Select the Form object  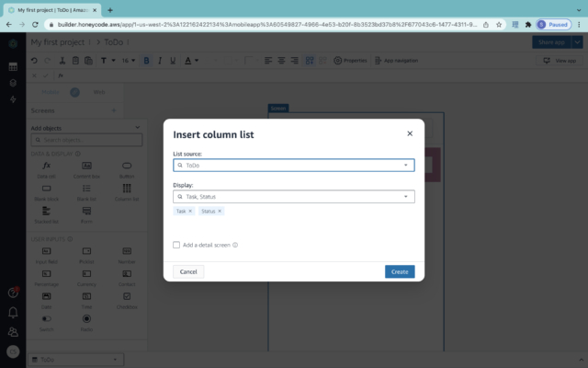click(86, 214)
